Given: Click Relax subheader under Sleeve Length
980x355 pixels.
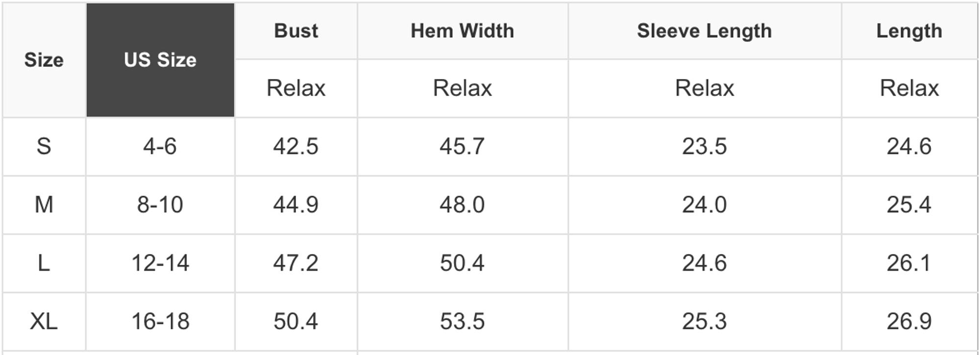Looking at the screenshot, I should tap(704, 88).
